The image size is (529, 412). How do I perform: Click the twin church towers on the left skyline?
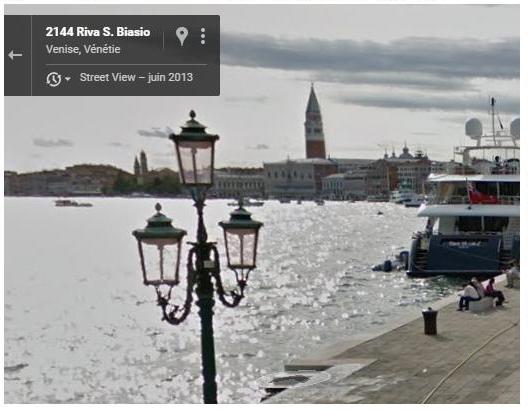(x=141, y=163)
